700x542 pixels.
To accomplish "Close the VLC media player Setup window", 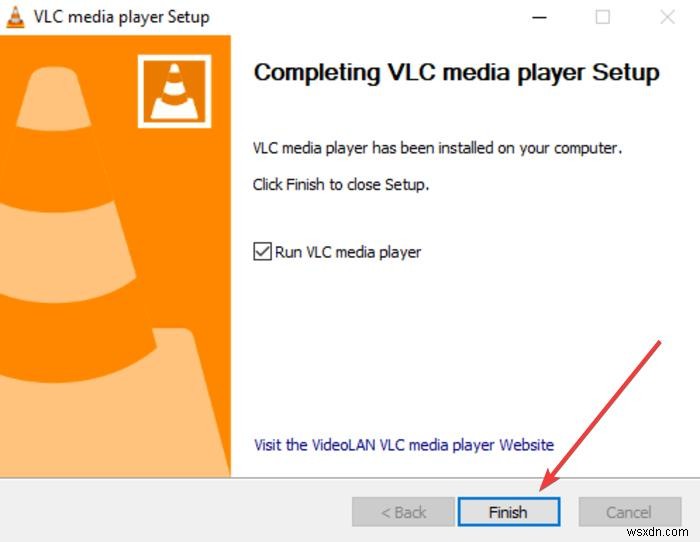I will click(x=667, y=17).
